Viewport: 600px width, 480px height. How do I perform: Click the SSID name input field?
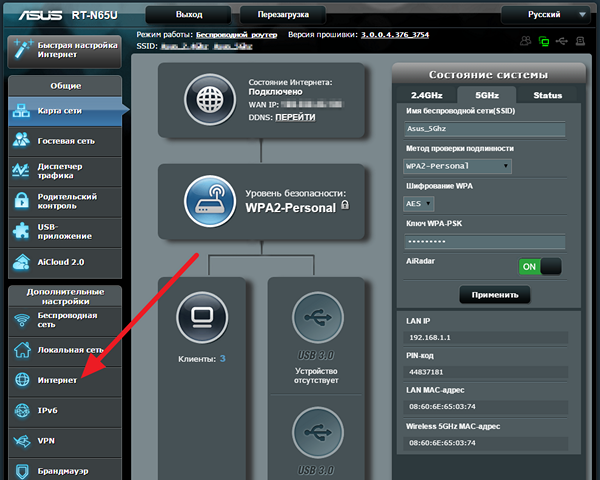point(484,129)
